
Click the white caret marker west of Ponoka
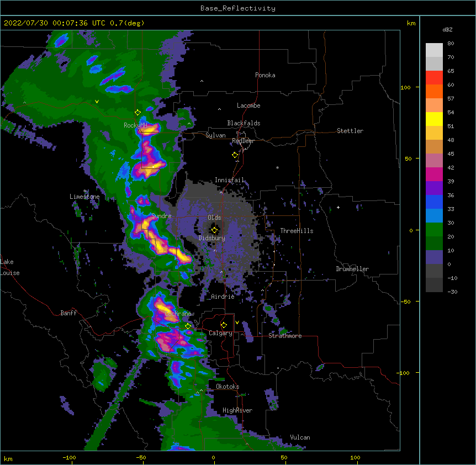(202, 81)
